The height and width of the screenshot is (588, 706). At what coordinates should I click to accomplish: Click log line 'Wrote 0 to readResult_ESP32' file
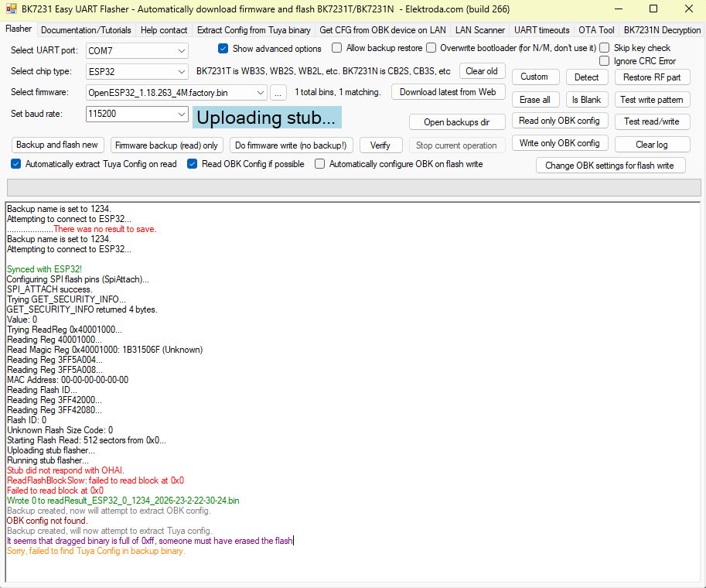123,501
